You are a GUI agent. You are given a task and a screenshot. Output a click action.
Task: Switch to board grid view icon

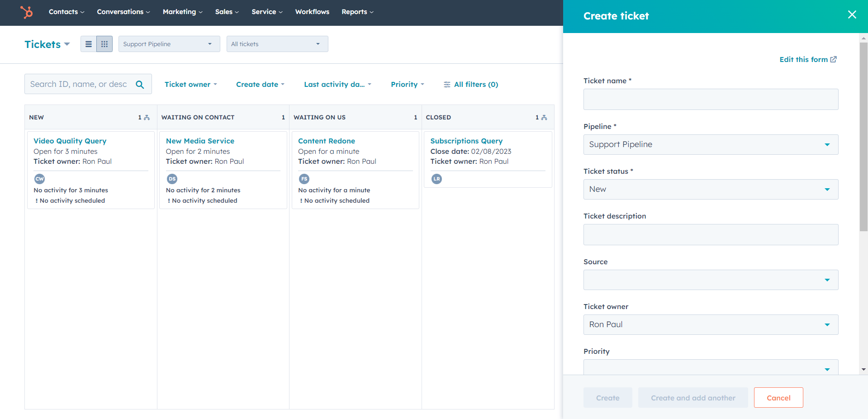[104, 44]
